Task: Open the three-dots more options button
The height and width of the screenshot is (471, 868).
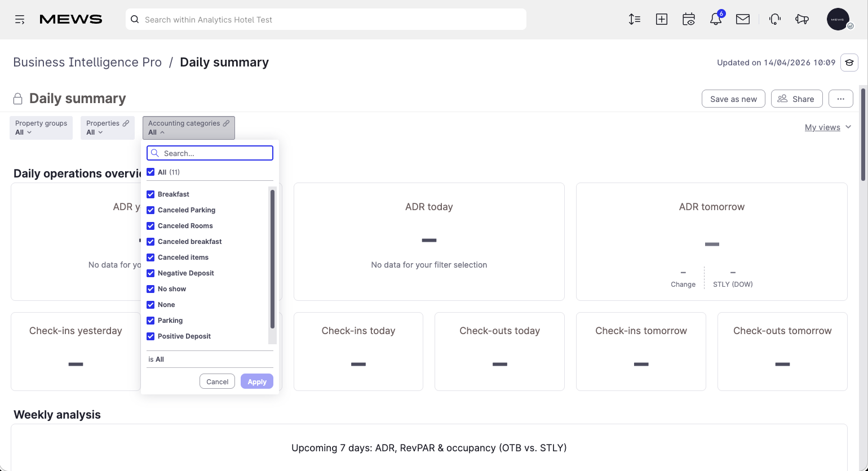Action: tap(841, 99)
